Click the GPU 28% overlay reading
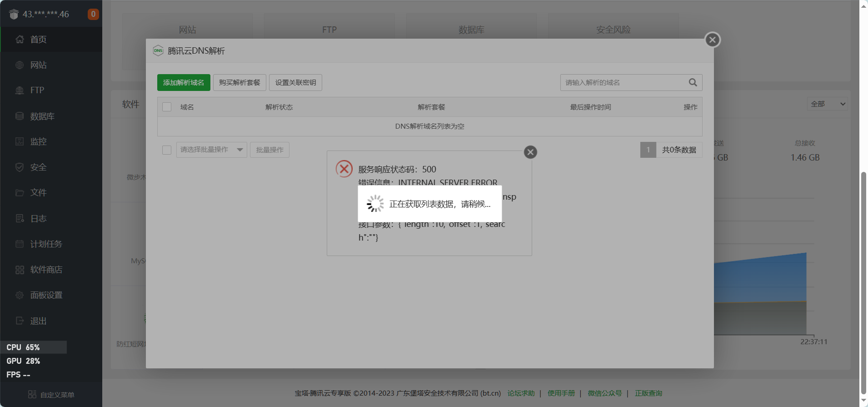This screenshot has width=868, height=407. pyautogui.click(x=23, y=361)
